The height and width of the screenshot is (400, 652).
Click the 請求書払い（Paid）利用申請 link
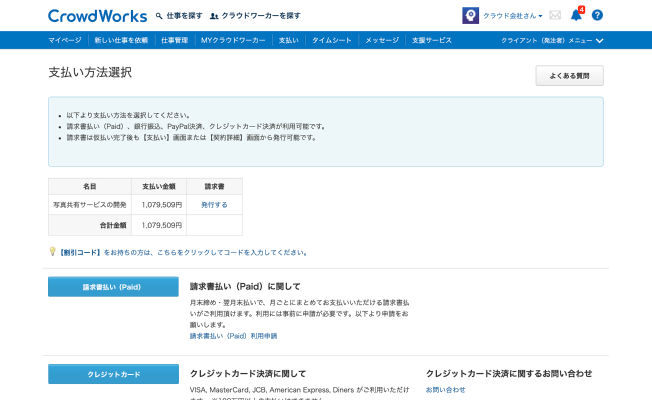(233, 336)
